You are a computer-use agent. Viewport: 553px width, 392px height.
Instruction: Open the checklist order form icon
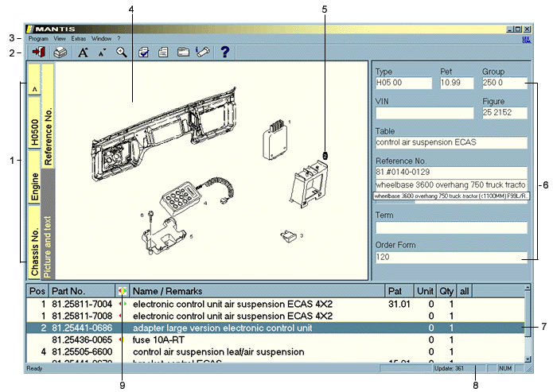(144, 52)
